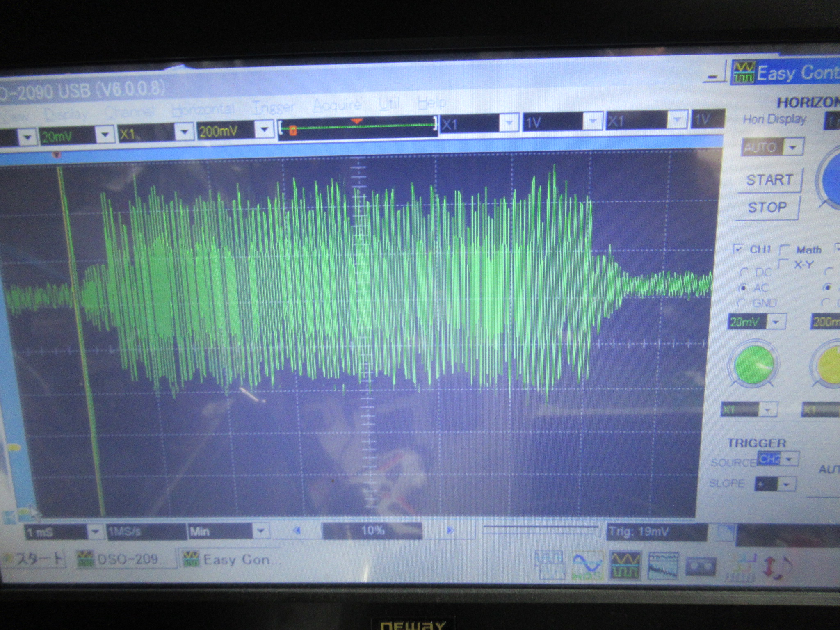840x630 pixels.
Task: Enable the Math checkbox
Action: coord(784,249)
